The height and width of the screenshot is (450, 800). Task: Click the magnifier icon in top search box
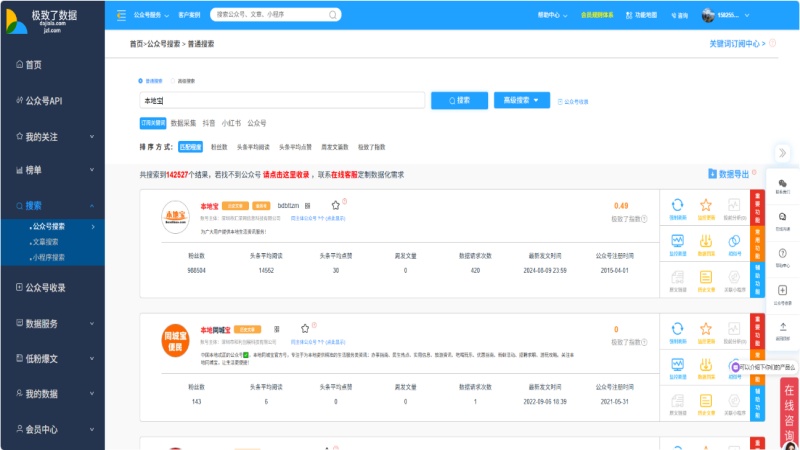333,15
